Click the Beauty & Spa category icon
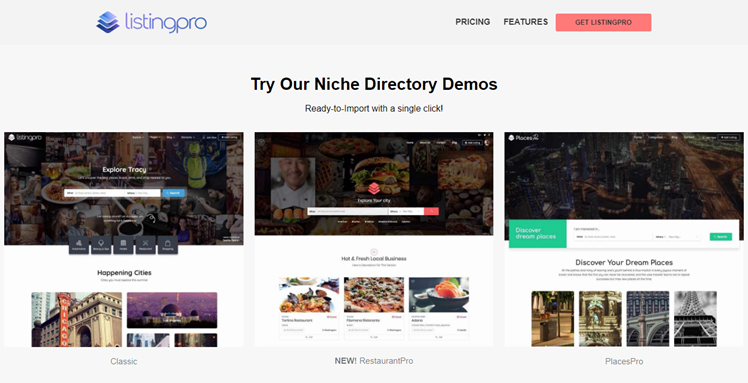The height and width of the screenshot is (383, 748). tap(101, 245)
